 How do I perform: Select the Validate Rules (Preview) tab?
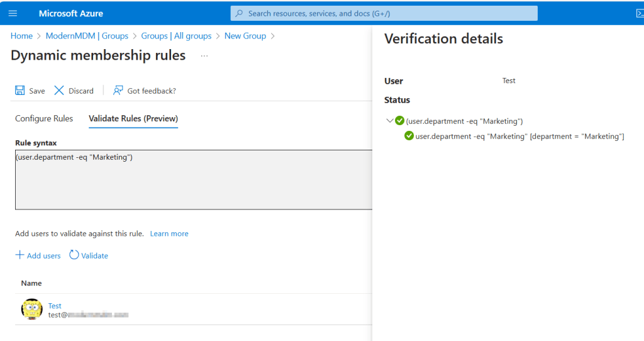click(133, 118)
